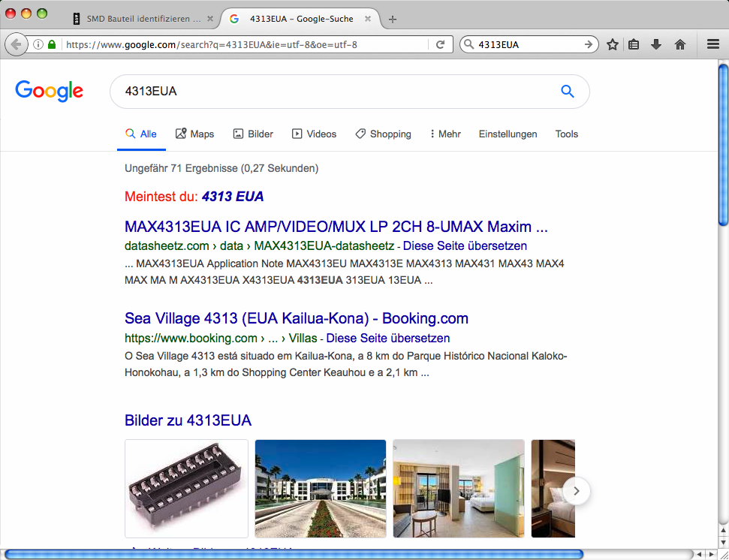Translate the datasheetz result page
The height and width of the screenshot is (560, 729).
coord(465,245)
